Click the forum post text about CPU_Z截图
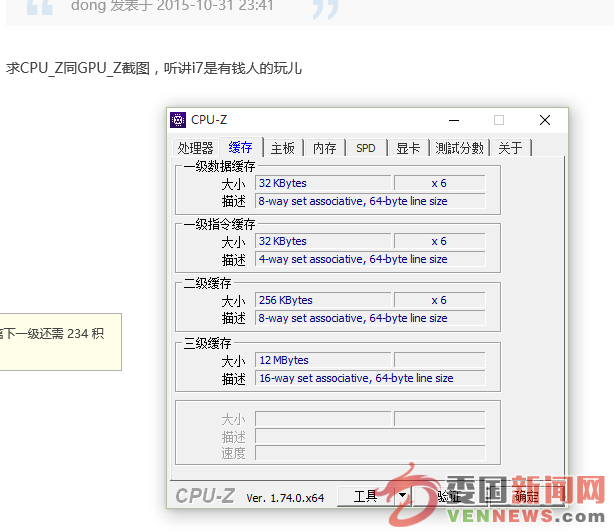Screen dimensions: 614x532 tap(154, 69)
